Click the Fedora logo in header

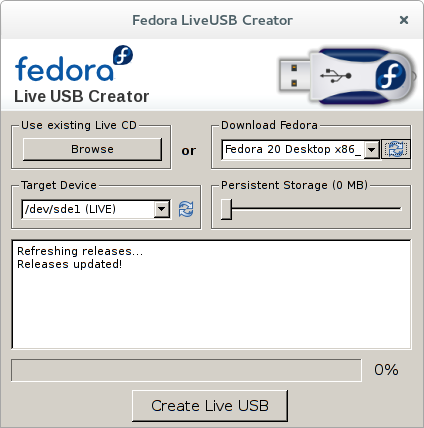pyautogui.click(x=74, y=63)
